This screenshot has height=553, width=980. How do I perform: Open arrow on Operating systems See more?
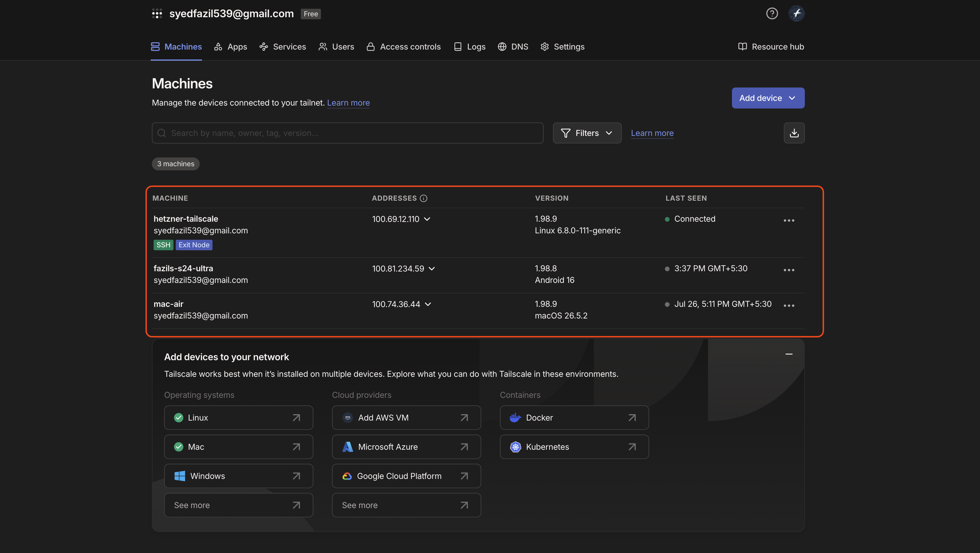[x=296, y=505]
